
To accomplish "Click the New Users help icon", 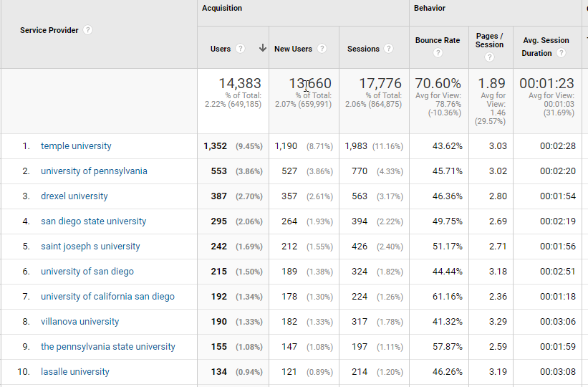I will (x=322, y=49).
